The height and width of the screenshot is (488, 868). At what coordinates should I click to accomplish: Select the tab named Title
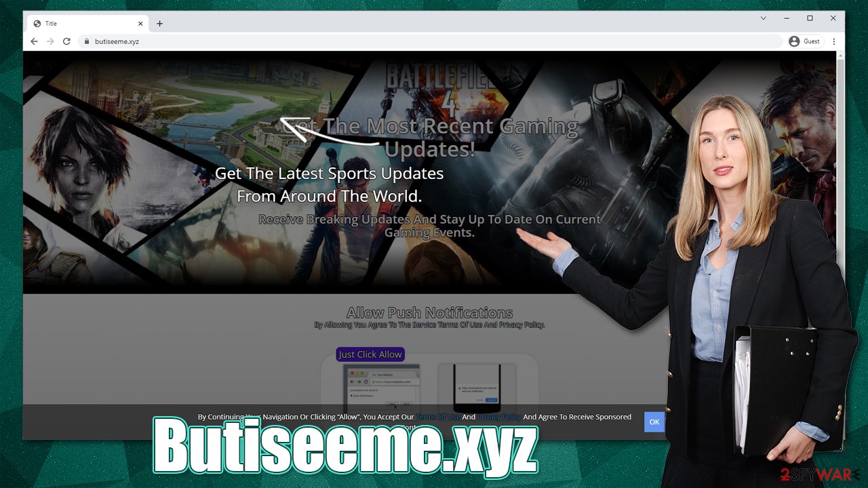point(88,24)
